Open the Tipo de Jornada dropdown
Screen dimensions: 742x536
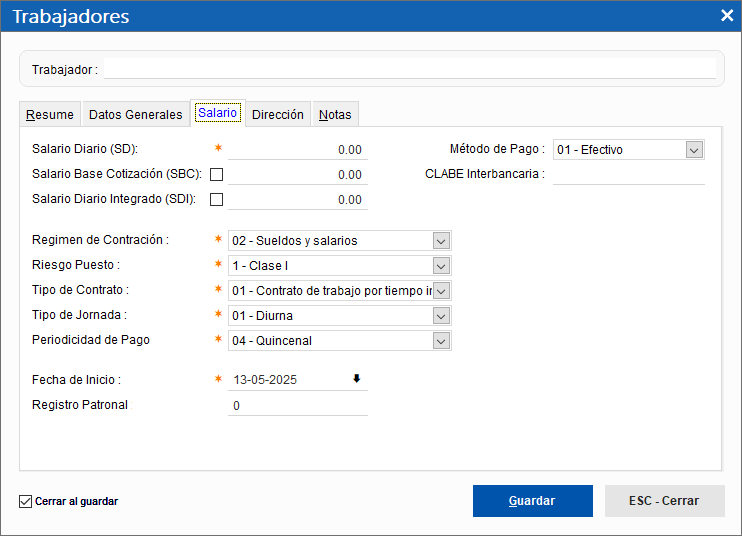pos(441,316)
